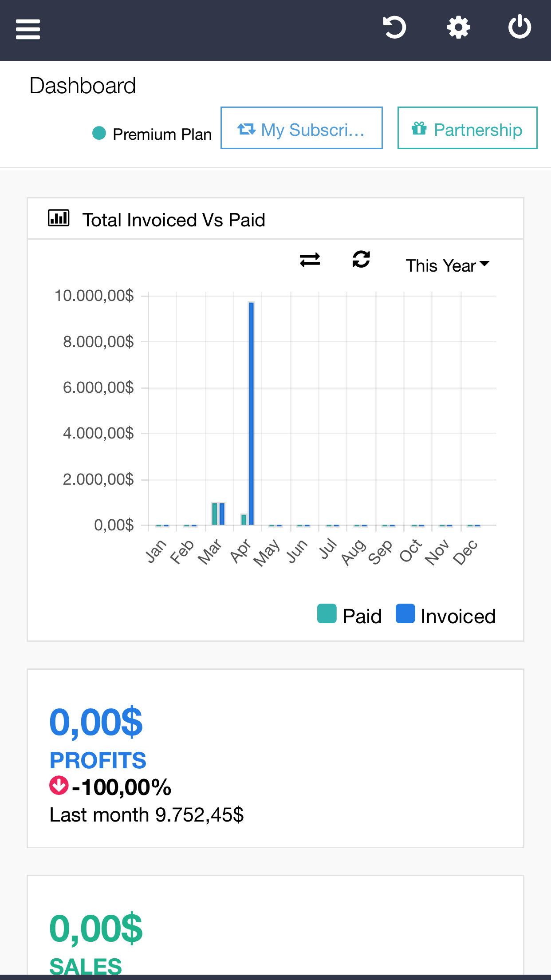
Task: Click the undo arrow icon in header
Action: tap(394, 28)
